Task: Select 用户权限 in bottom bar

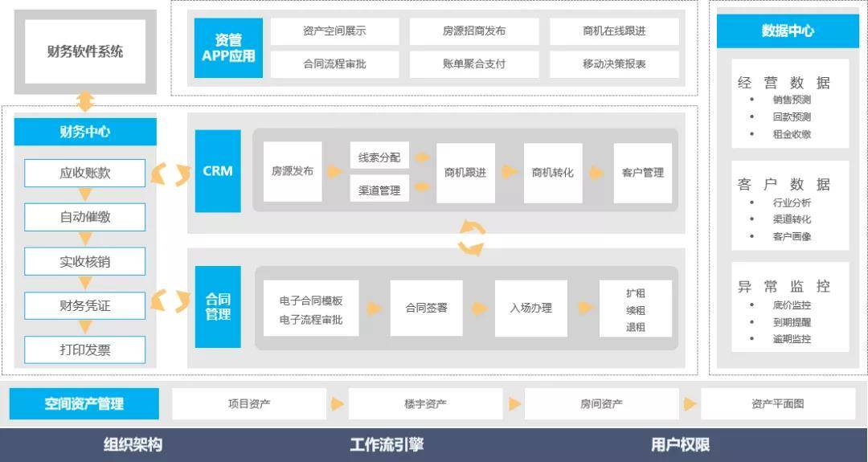Action: [681, 445]
